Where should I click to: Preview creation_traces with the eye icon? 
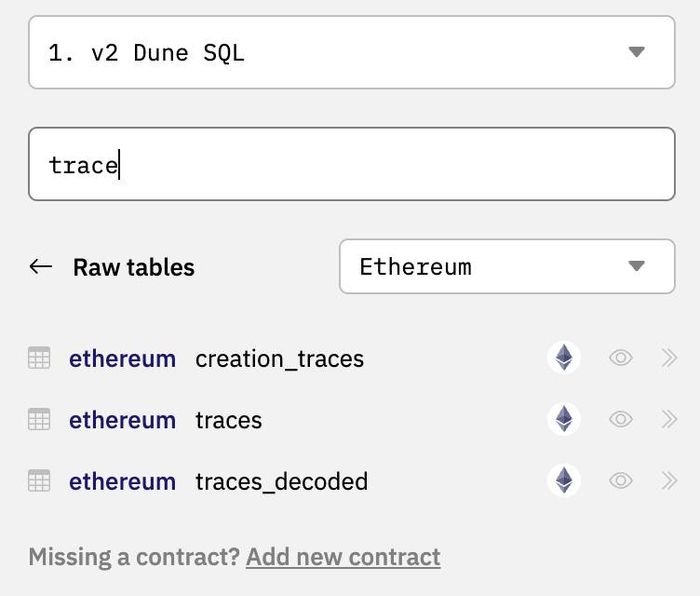coord(621,358)
